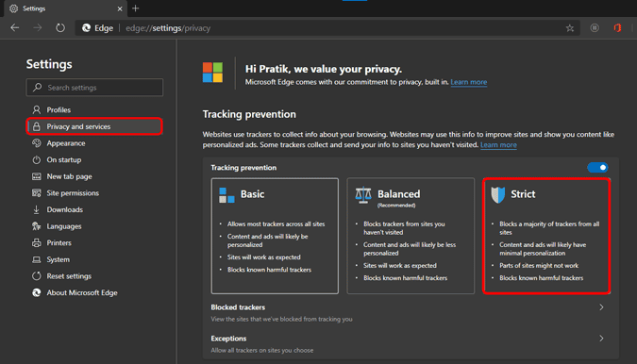Screen dimensions: 637x364
Task: Click Learn more link under privacy greeting
Action: pyautogui.click(x=468, y=82)
